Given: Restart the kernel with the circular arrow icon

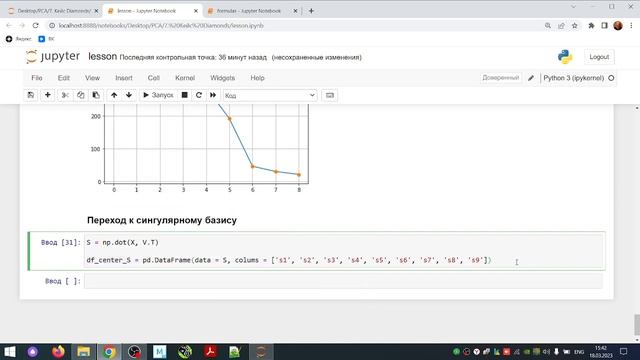Looking at the screenshot, I should point(199,95).
